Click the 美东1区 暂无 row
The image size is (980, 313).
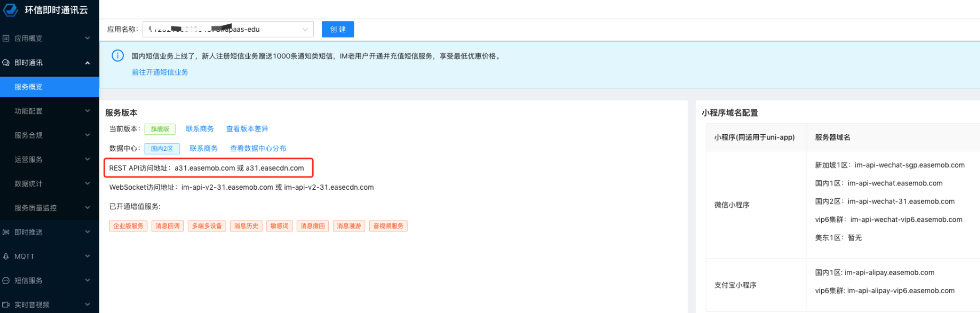838,238
